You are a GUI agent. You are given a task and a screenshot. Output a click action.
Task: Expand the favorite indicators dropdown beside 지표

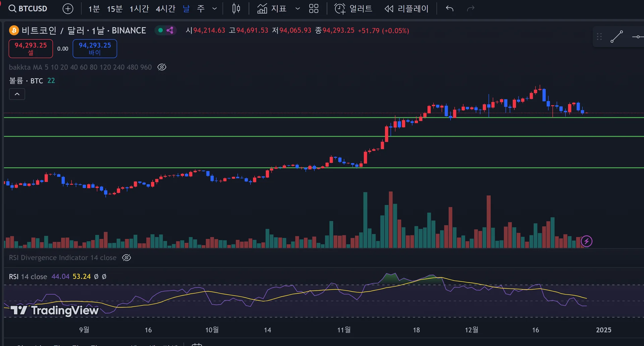298,9
